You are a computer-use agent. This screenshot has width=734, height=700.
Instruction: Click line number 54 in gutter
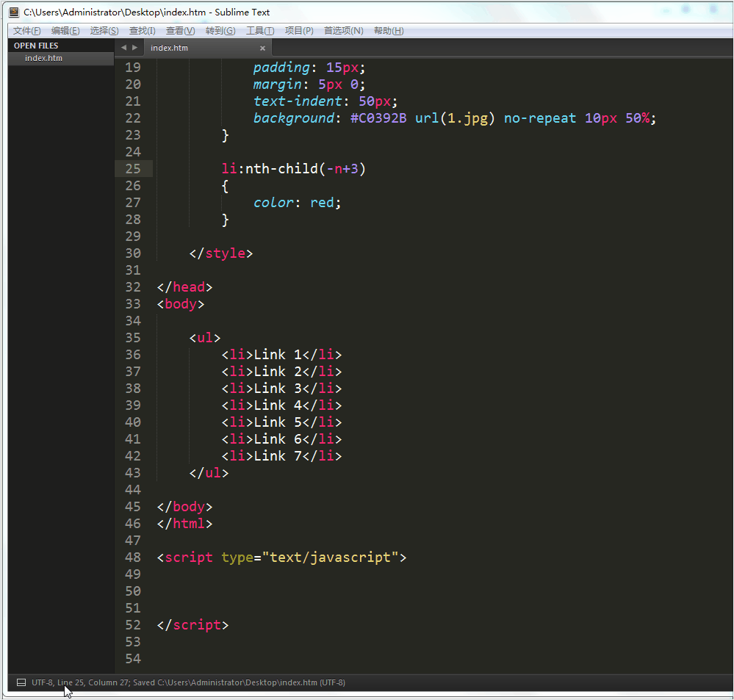[x=133, y=658]
